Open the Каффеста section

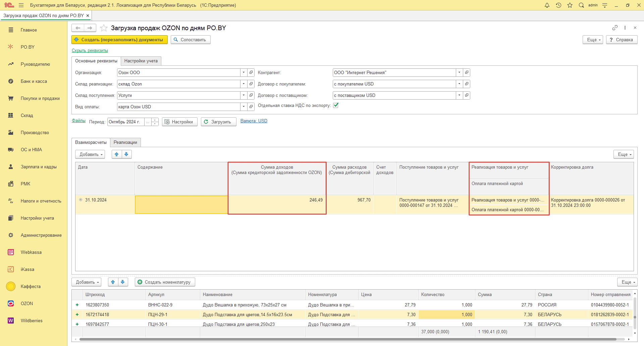click(x=31, y=286)
